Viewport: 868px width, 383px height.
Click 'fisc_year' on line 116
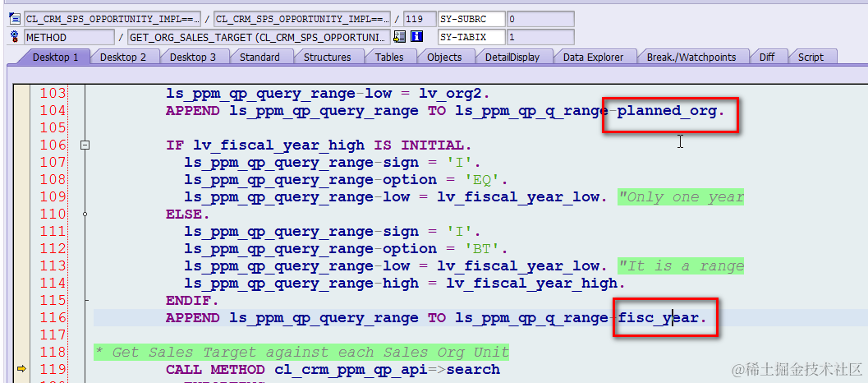tap(659, 317)
